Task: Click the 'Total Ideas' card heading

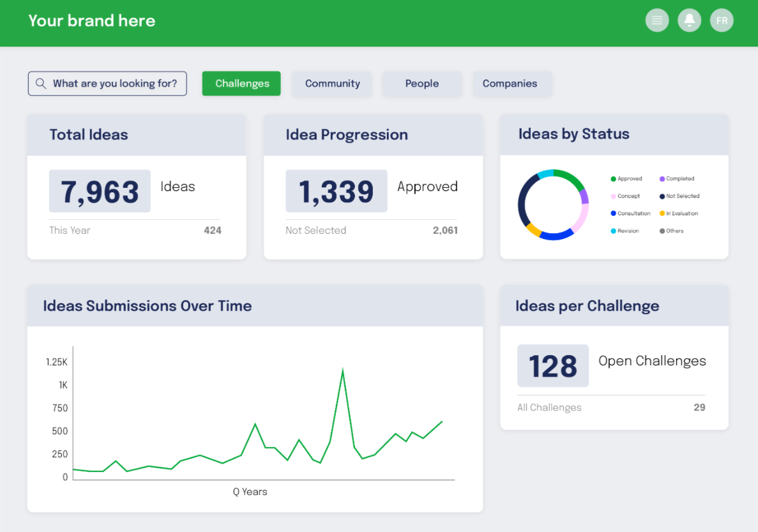Action: click(x=89, y=135)
